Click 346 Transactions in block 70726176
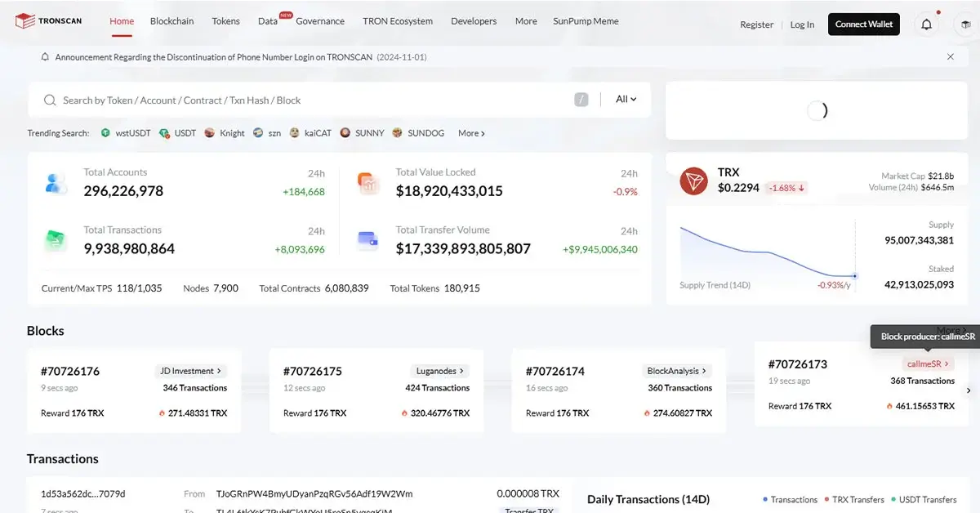Viewport: 980px width, 513px height. 194,388
